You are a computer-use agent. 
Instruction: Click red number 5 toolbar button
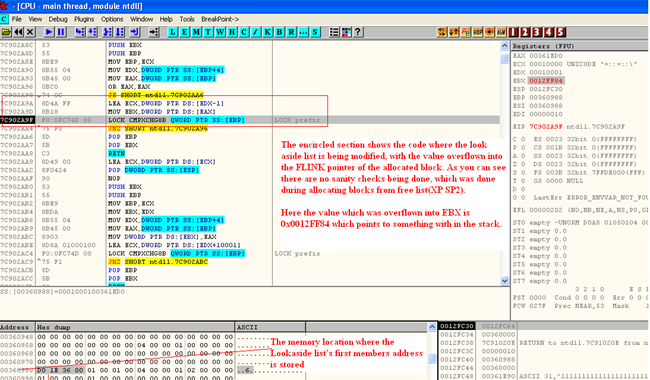(561, 32)
